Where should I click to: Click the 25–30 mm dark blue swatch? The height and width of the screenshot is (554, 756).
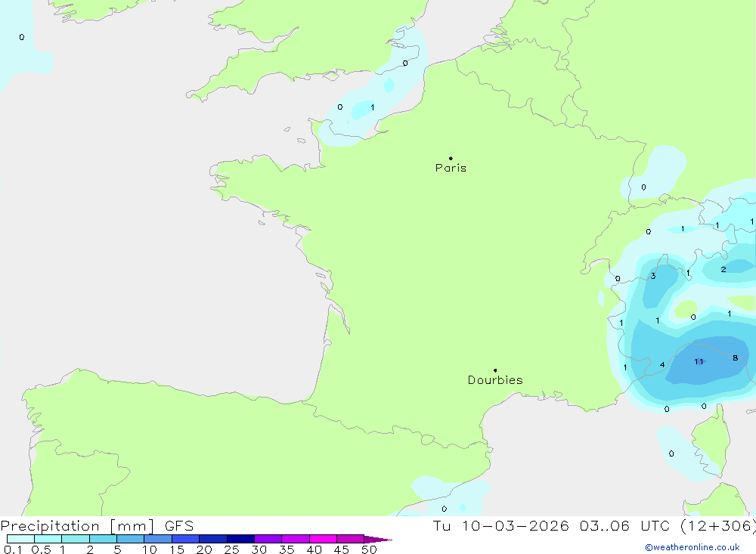[x=240, y=539]
